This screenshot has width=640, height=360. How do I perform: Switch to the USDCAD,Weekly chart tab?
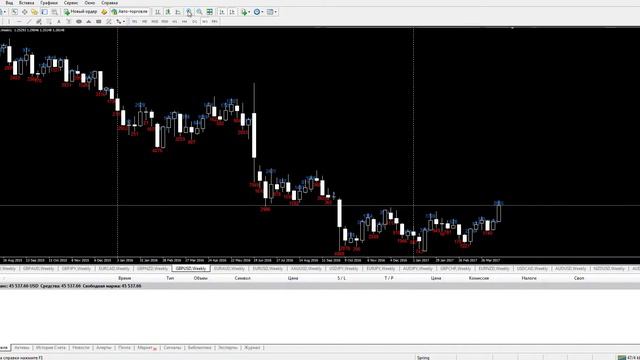[x=532, y=269]
